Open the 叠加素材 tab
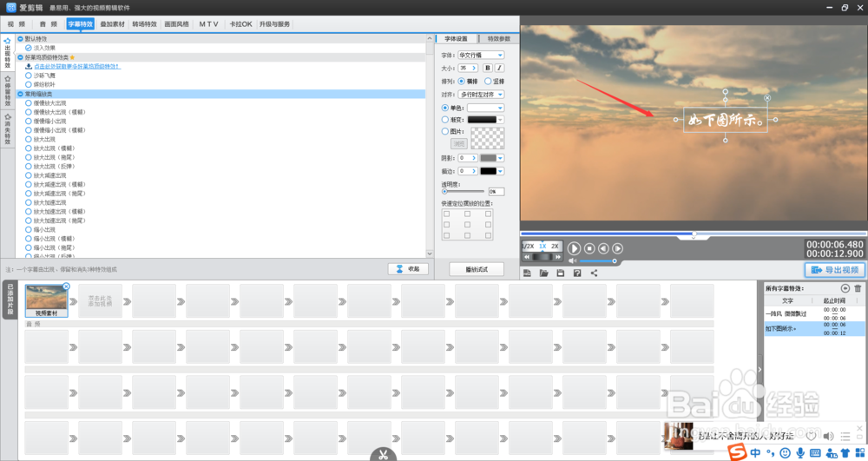Image resolution: width=868 pixels, height=461 pixels. [x=112, y=23]
